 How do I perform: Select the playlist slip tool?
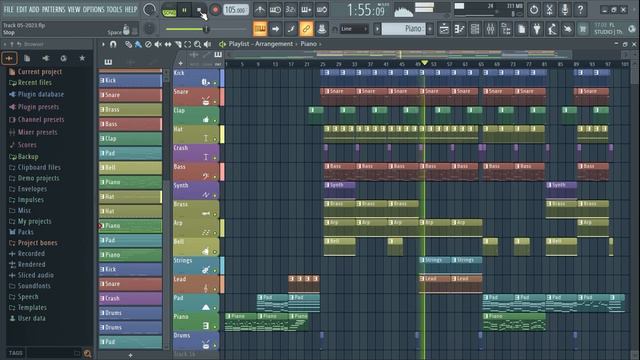point(168,44)
